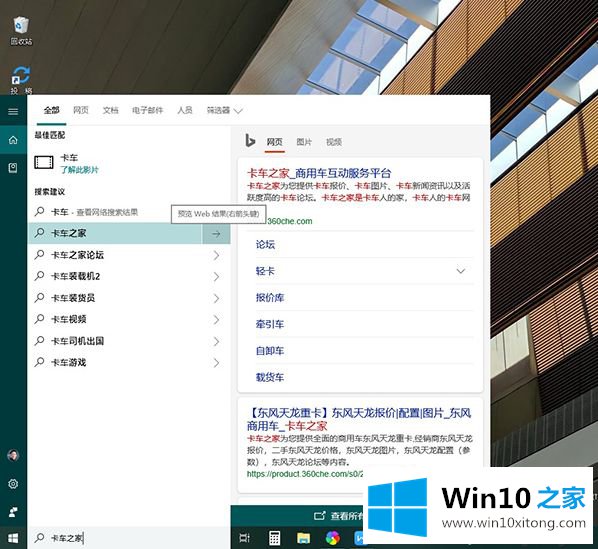Open File Explorer from the taskbar
The image size is (598, 549).
click(304, 538)
